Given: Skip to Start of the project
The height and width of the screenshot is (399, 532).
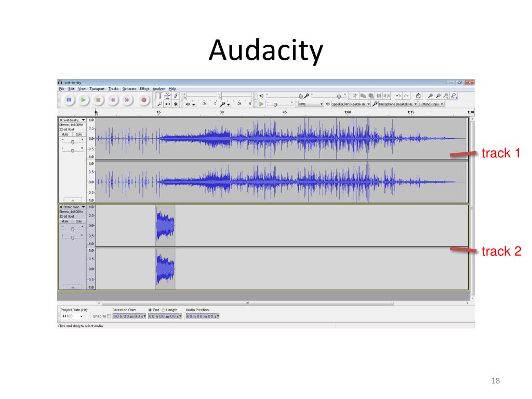Looking at the screenshot, I should (113, 100).
